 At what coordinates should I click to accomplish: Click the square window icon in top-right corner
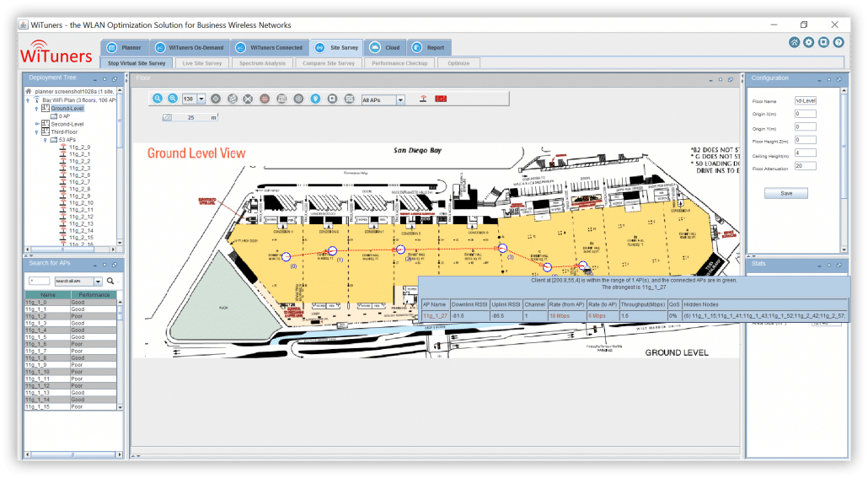[823, 42]
